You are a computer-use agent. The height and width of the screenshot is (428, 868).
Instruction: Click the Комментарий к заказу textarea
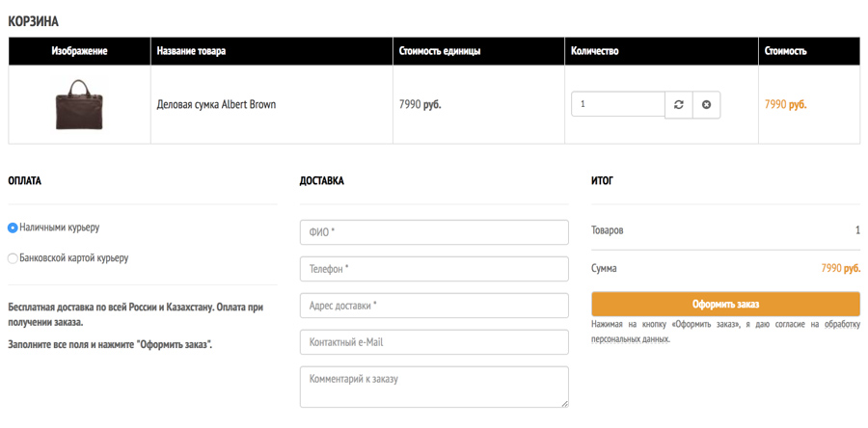(434, 388)
